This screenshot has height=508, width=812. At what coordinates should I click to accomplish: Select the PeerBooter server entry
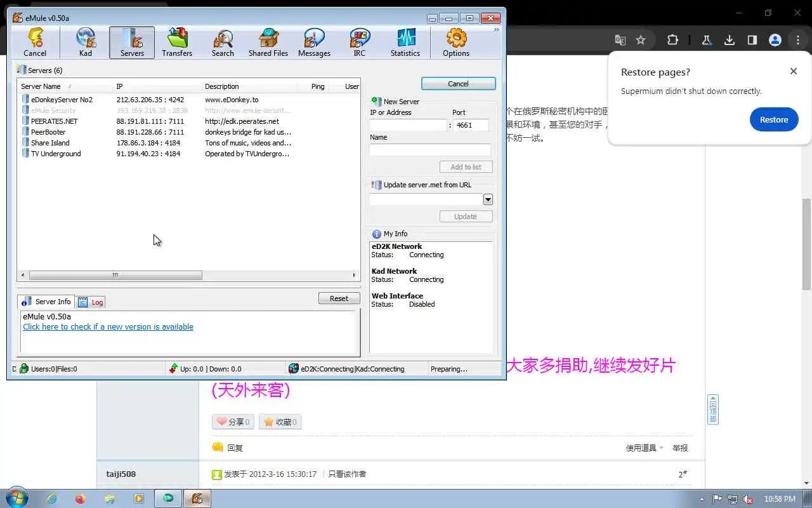(188, 132)
